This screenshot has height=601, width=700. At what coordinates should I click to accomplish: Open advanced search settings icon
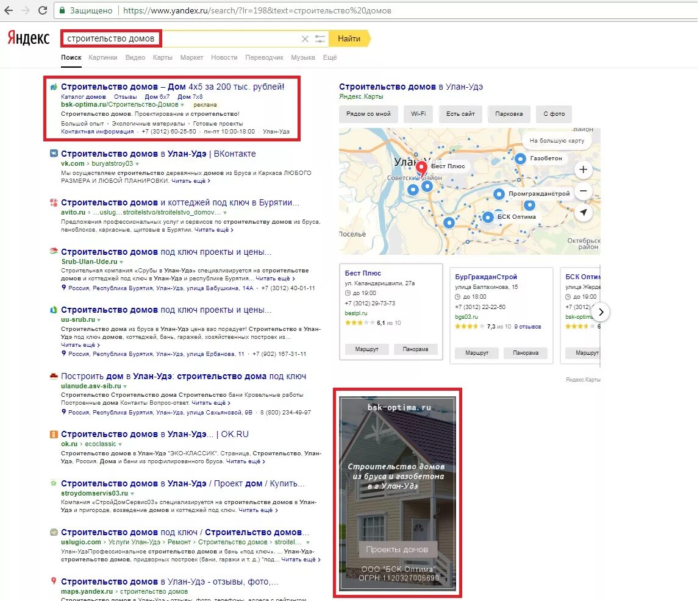(x=320, y=39)
